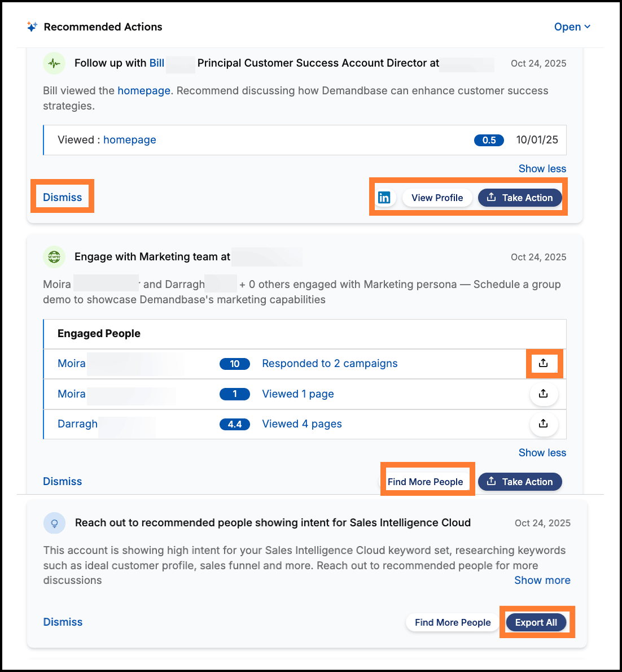Open the homepage link in the Viewed row

coord(129,139)
